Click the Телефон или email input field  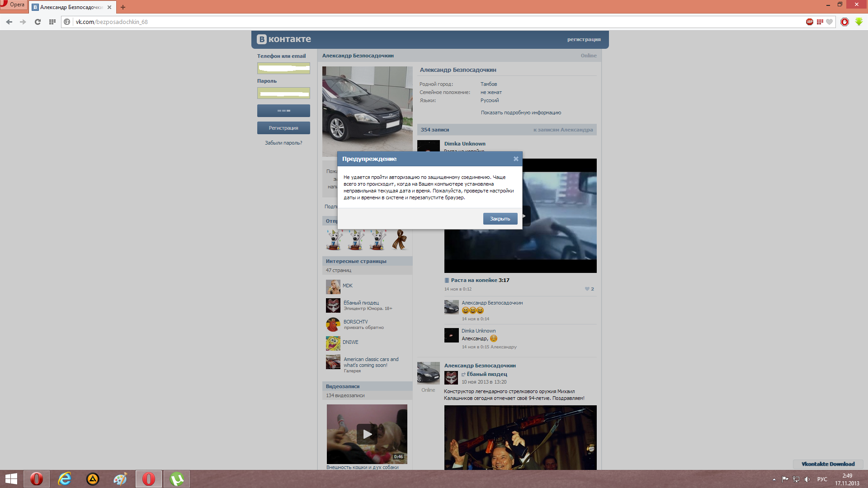283,68
